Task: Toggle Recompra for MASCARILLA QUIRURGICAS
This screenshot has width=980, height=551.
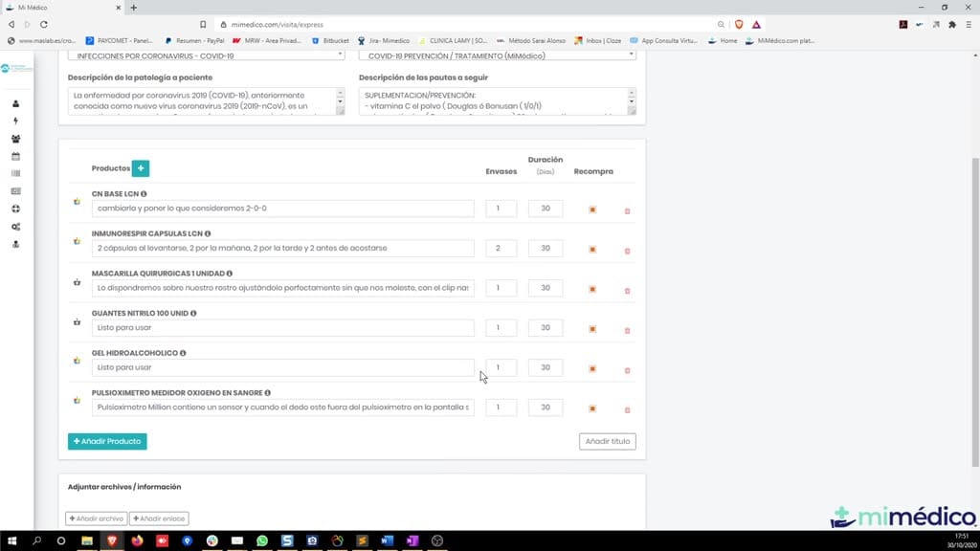Action: [592, 289]
